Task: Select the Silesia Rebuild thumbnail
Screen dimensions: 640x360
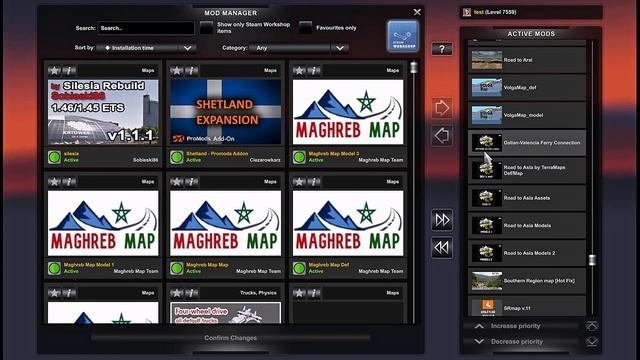Action: coord(103,112)
